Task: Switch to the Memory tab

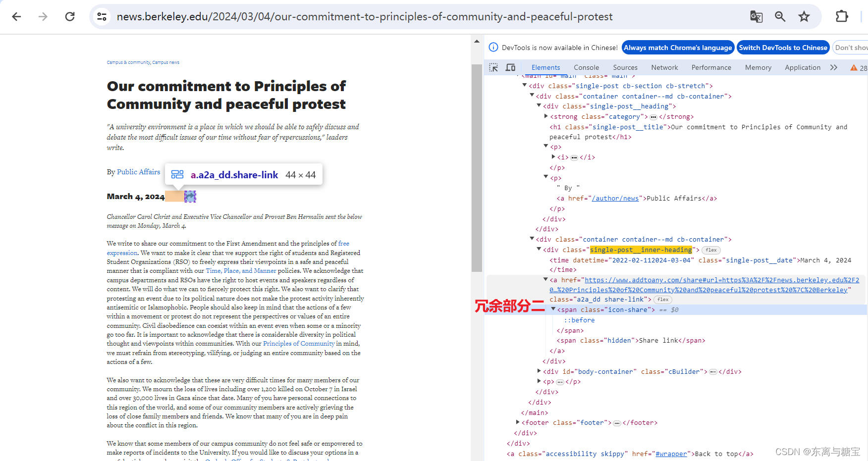Action: tap(758, 67)
